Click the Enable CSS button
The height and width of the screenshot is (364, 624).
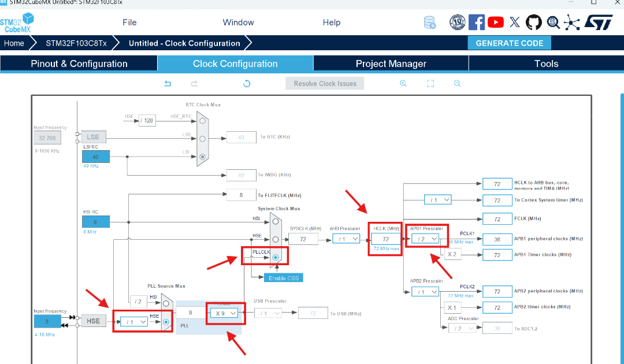(x=283, y=278)
